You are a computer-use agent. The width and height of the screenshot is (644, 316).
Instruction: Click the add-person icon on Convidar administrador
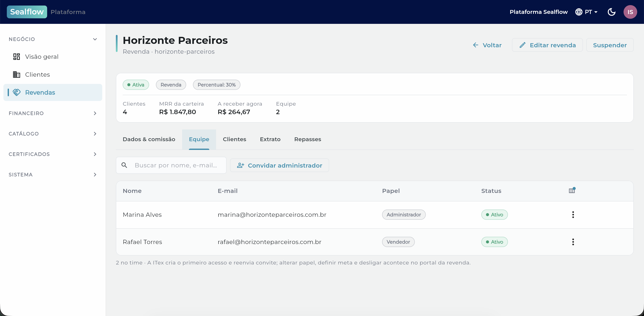point(240,165)
